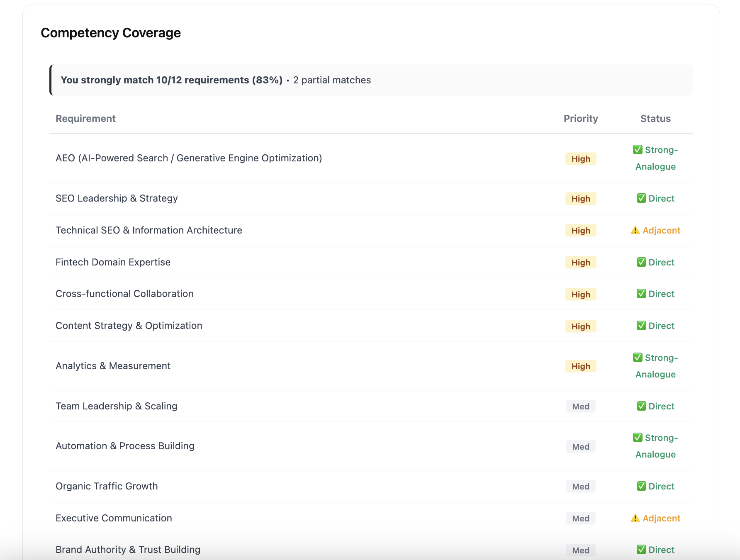
Task: Click the warning icon next to Executive Communication
Action: (x=635, y=518)
